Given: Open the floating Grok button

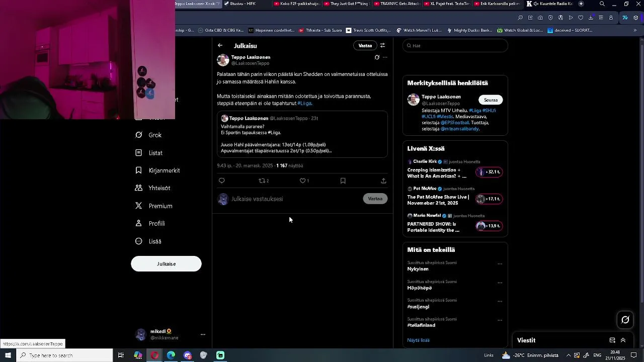Looking at the screenshot, I should [x=625, y=320].
